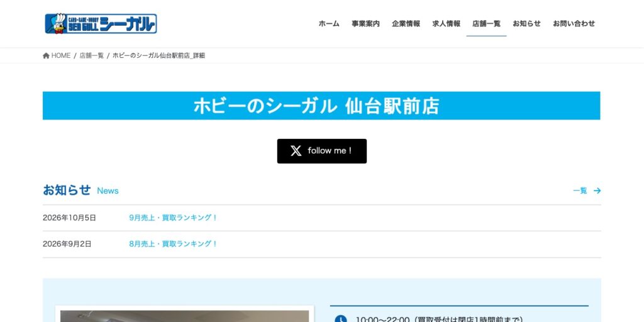Click the 2026年10月5日 date text

[69, 218]
